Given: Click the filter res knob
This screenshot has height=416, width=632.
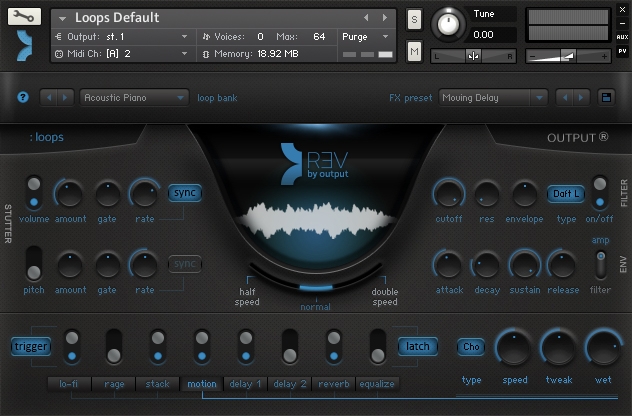Looking at the screenshot, I should pos(486,194).
